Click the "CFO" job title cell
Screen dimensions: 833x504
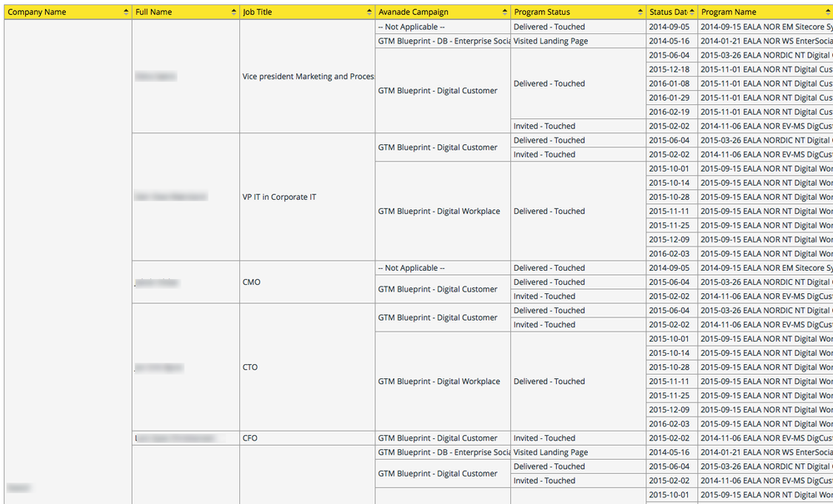point(308,438)
